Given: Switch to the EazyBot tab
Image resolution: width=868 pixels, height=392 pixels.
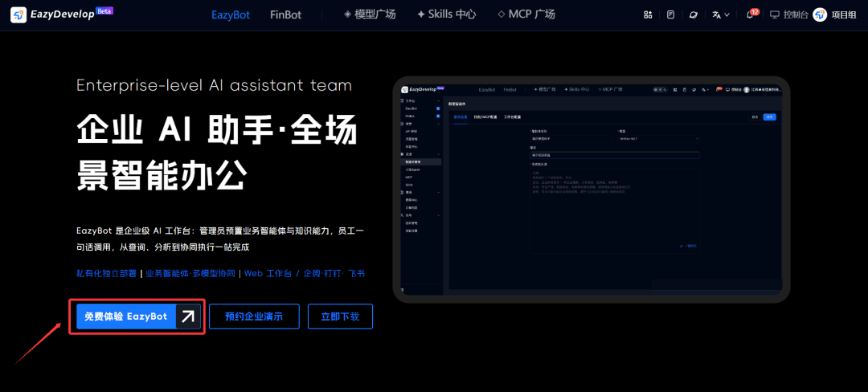Looking at the screenshot, I should (x=231, y=15).
